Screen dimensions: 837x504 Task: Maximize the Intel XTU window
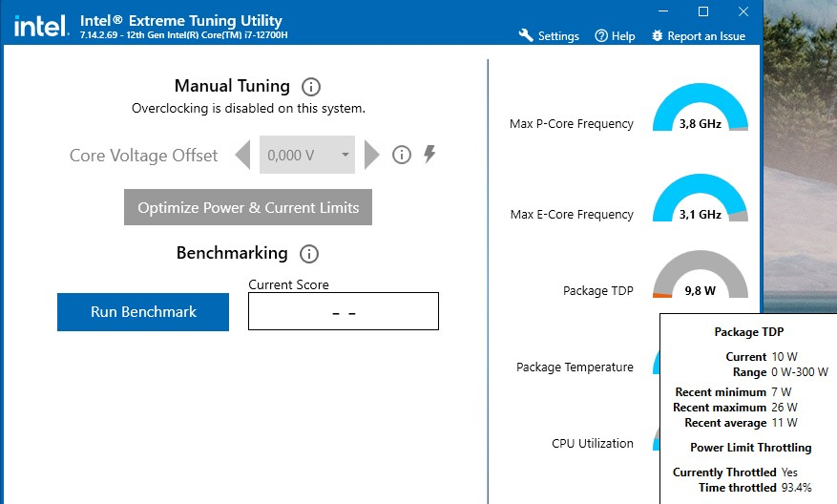[x=703, y=11]
